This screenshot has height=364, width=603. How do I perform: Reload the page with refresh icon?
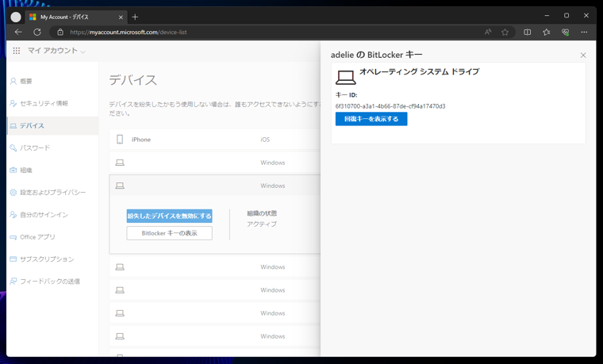pyautogui.click(x=37, y=33)
